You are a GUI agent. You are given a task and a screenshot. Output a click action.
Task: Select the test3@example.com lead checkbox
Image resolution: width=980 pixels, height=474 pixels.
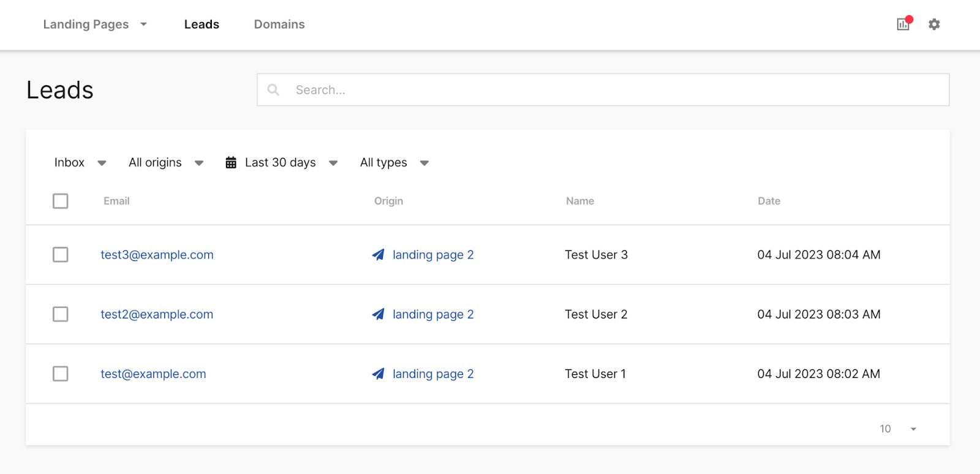click(x=61, y=255)
